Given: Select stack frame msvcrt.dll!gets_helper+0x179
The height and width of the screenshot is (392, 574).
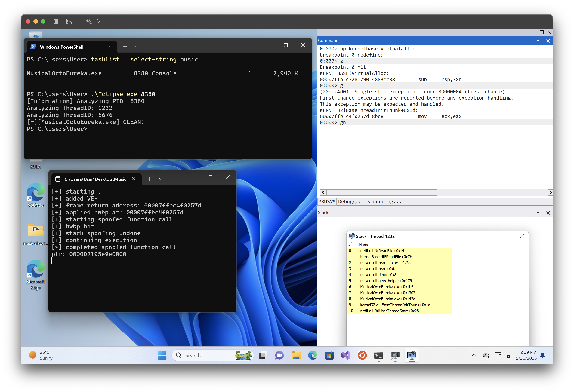Looking at the screenshot, I should point(399,281).
